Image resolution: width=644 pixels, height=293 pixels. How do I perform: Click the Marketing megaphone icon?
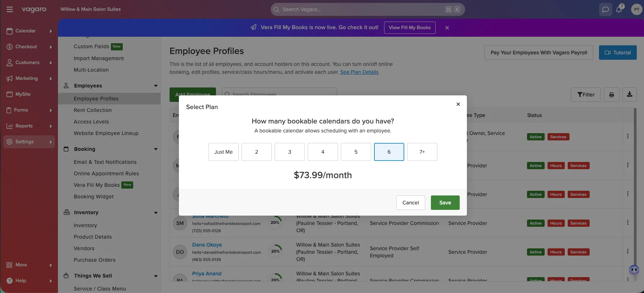[10, 78]
